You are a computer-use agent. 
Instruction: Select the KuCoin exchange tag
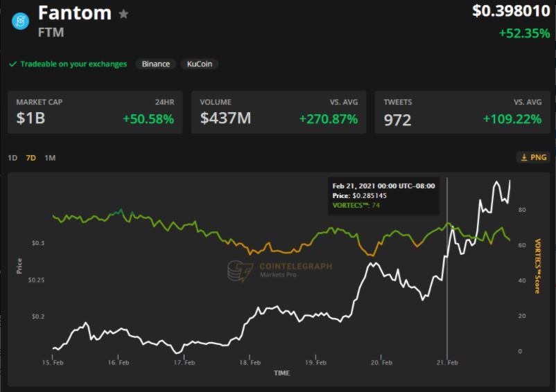(x=200, y=64)
